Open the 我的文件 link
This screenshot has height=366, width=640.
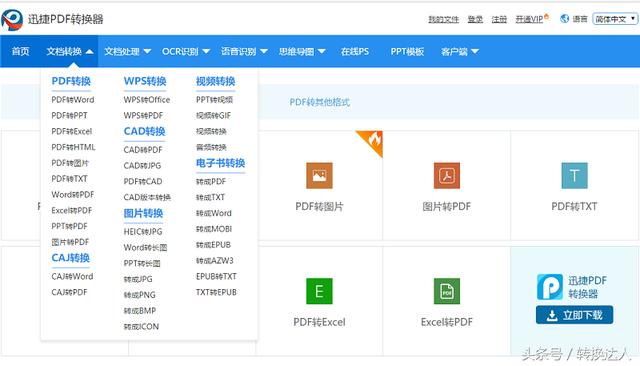(443, 19)
